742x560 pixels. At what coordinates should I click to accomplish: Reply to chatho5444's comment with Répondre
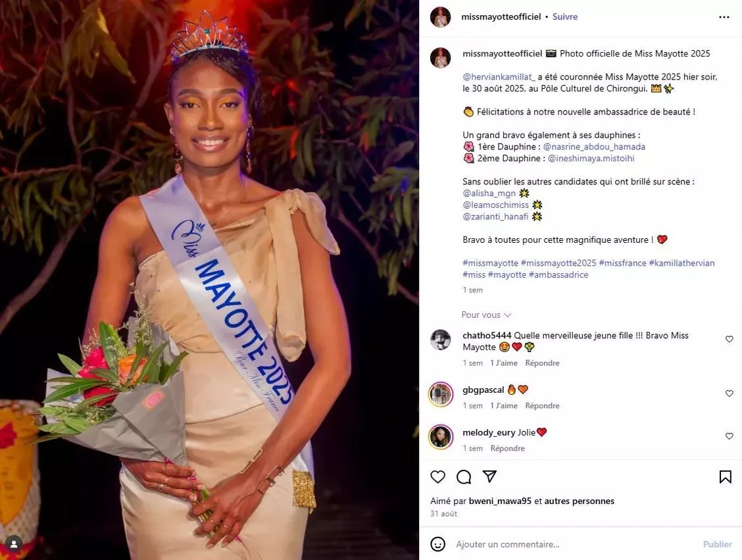pyautogui.click(x=542, y=363)
